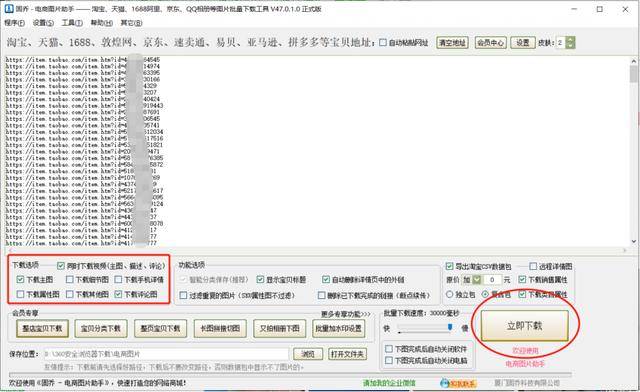This screenshot has width=640, height=392.
Task: Select the 独立包 radio button
Action: click(x=450, y=294)
